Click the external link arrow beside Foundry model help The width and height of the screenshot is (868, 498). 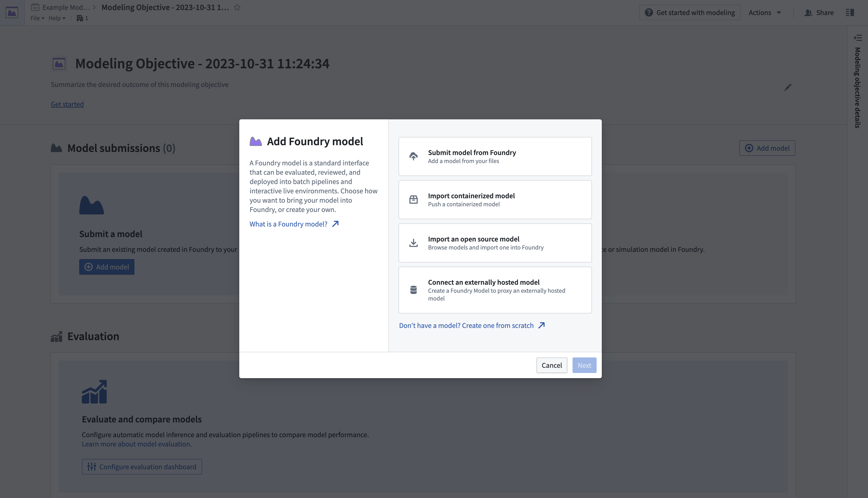click(336, 224)
